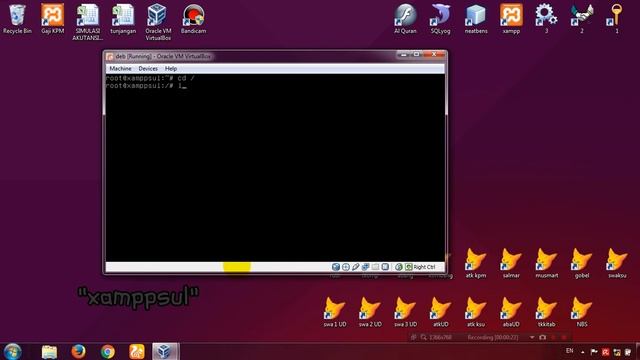This screenshot has height=360, width=640.
Task: Open the Devices menu in VirtualBox
Action: point(148,69)
